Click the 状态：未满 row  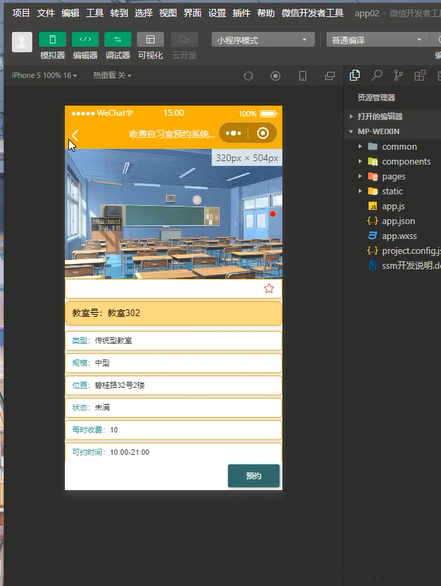173,407
